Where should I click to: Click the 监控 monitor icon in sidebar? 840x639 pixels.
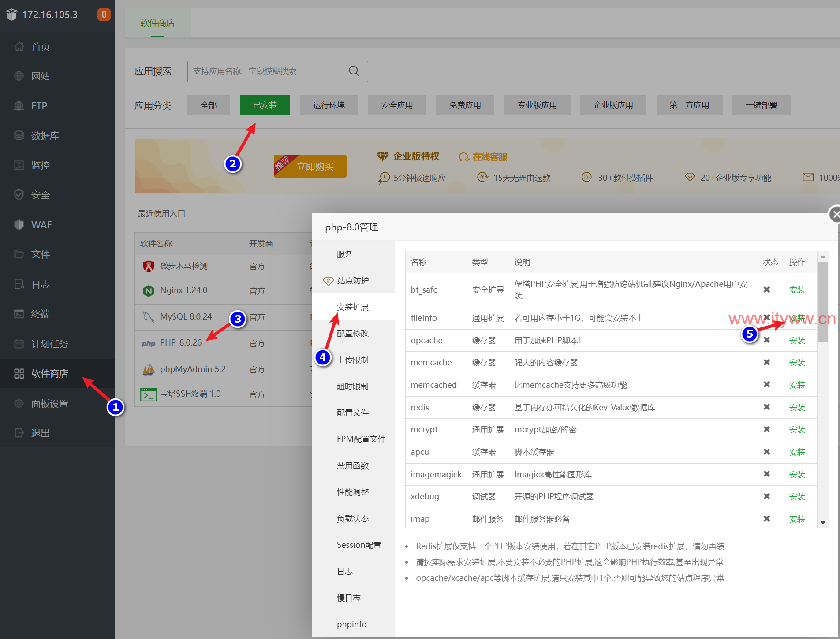click(x=19, y=165)
